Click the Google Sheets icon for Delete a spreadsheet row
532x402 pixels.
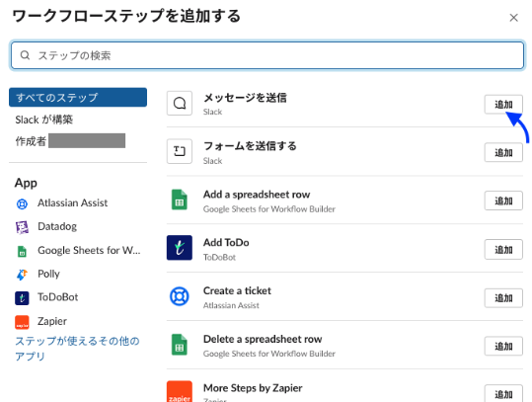pyautogui.click(x=180, y=345)
